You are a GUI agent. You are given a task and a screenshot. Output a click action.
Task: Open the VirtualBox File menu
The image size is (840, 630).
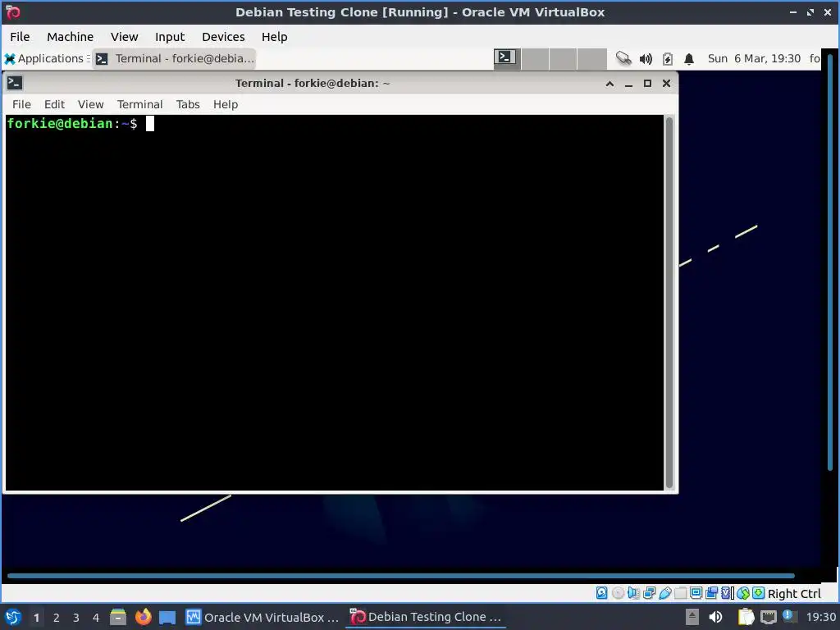[x=20, y=36]
